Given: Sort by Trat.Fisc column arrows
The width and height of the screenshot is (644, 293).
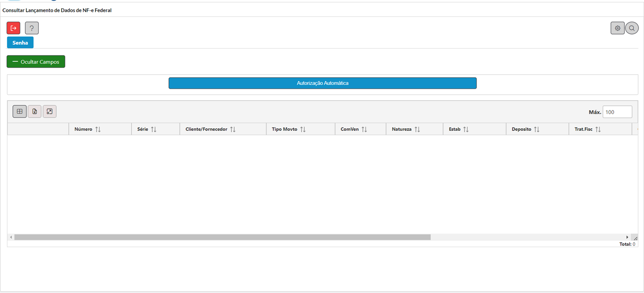Looking at the screenshot, I should [x=598, y=129].
